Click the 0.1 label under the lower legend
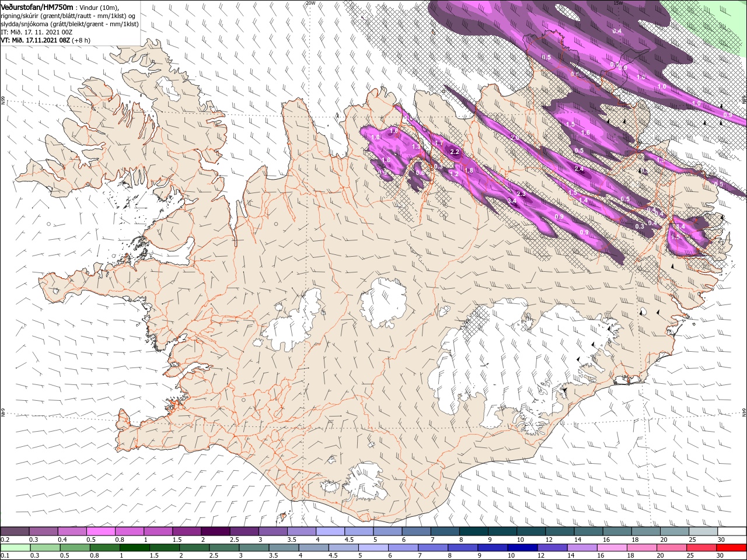This screenshot has height=560, width=747. point(5,555)
